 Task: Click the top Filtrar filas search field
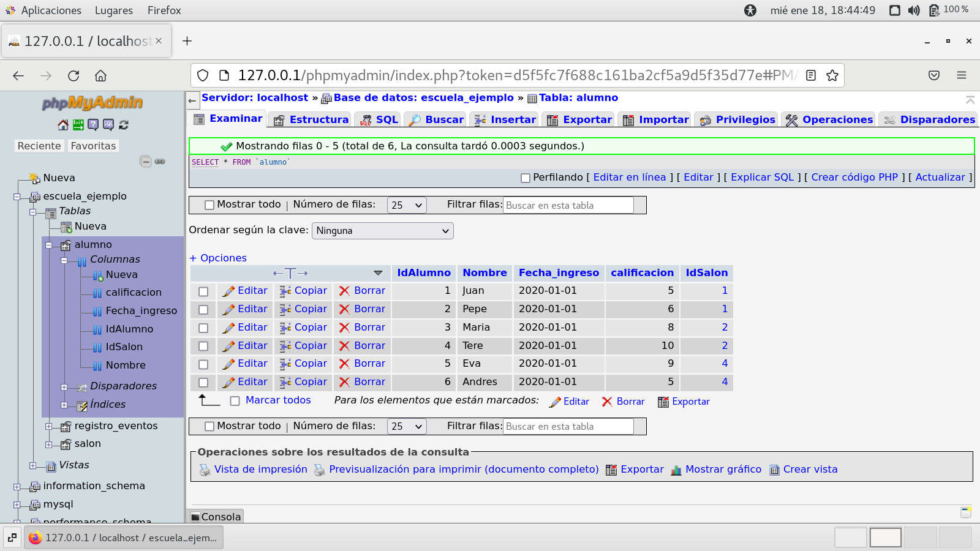click(x=568, y=206)
